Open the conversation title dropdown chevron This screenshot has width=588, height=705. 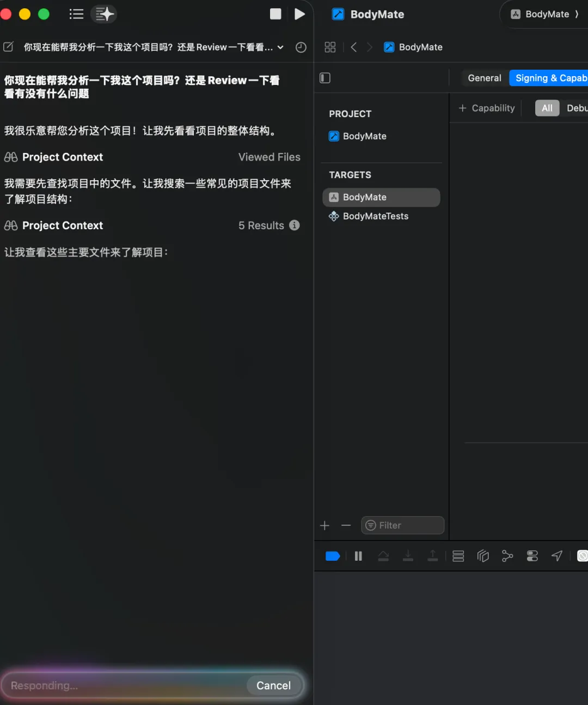pyautogui.click(x=280, y=47)
